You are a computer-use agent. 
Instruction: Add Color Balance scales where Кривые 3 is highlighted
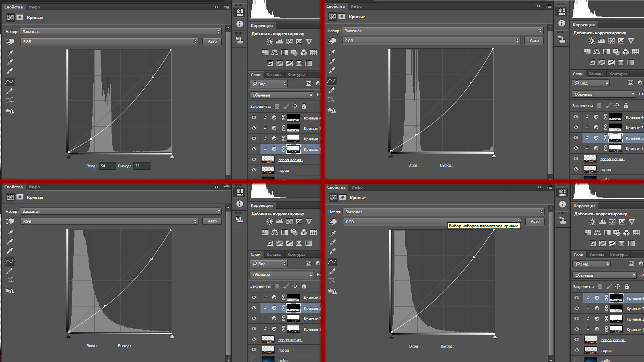point(275,232)
